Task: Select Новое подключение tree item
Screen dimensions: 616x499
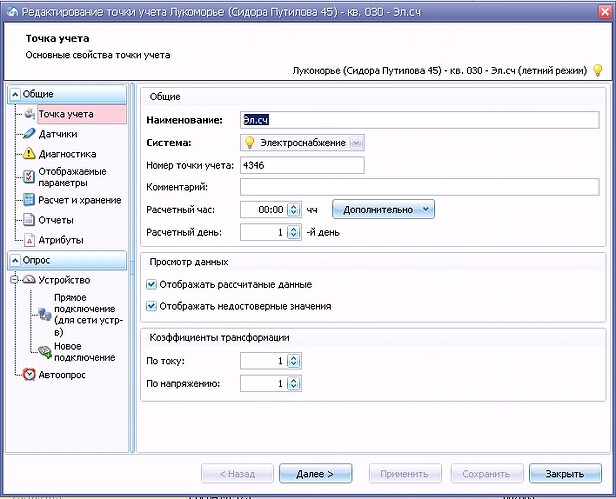Action: click(84, 352)
